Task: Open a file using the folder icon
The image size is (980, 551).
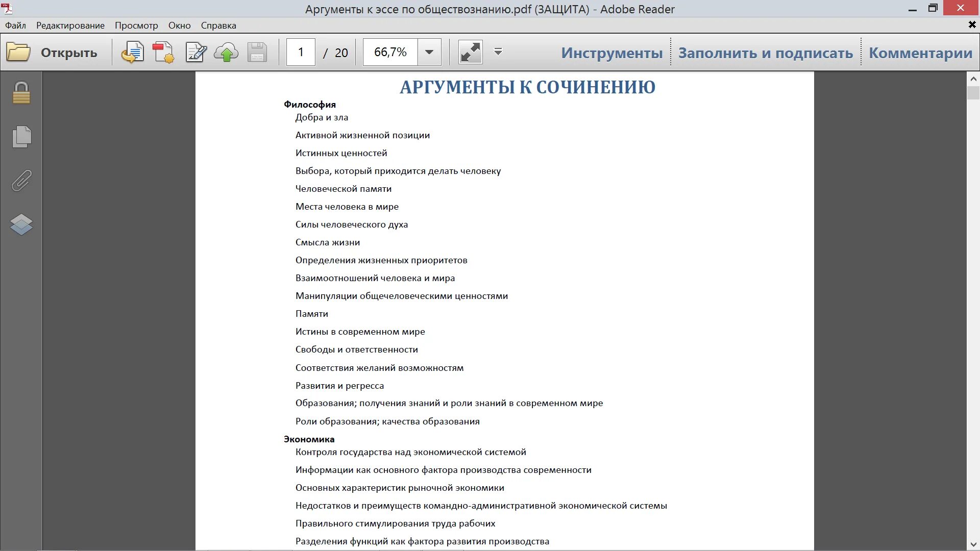Action: tap(18, 52)
